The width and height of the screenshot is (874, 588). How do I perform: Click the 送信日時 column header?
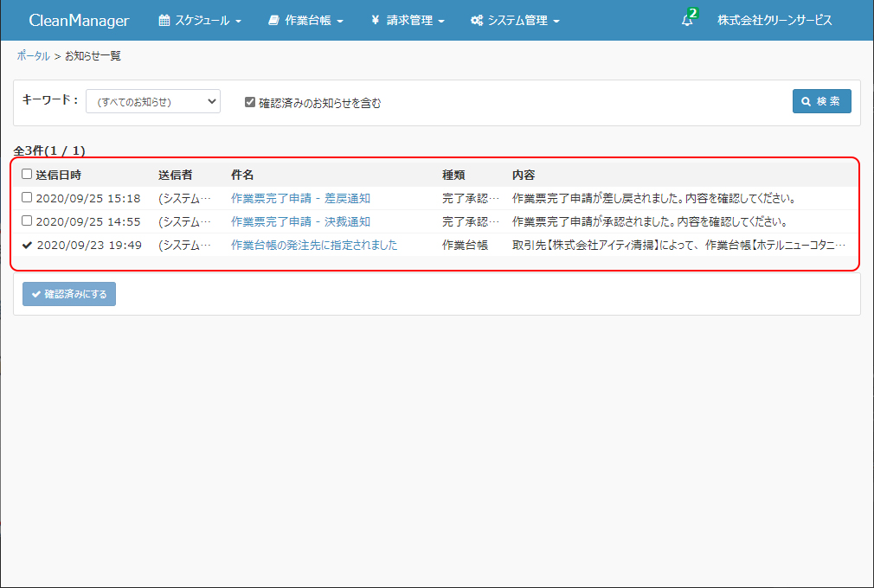pos(59,175)
